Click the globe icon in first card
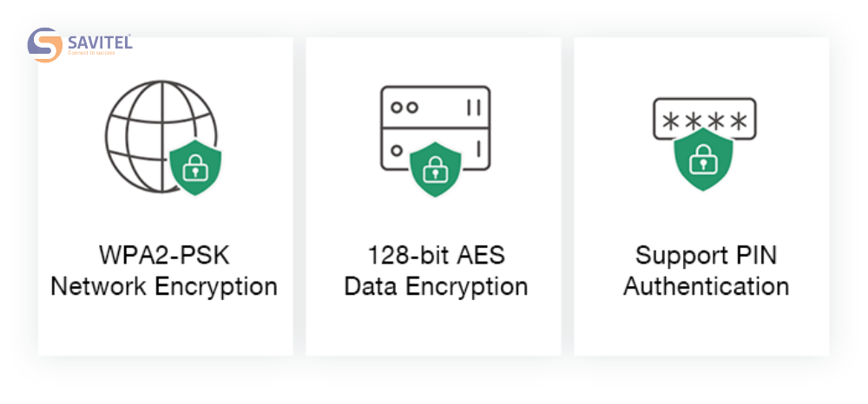The image size is (868, 404). [x=161, y=136]
